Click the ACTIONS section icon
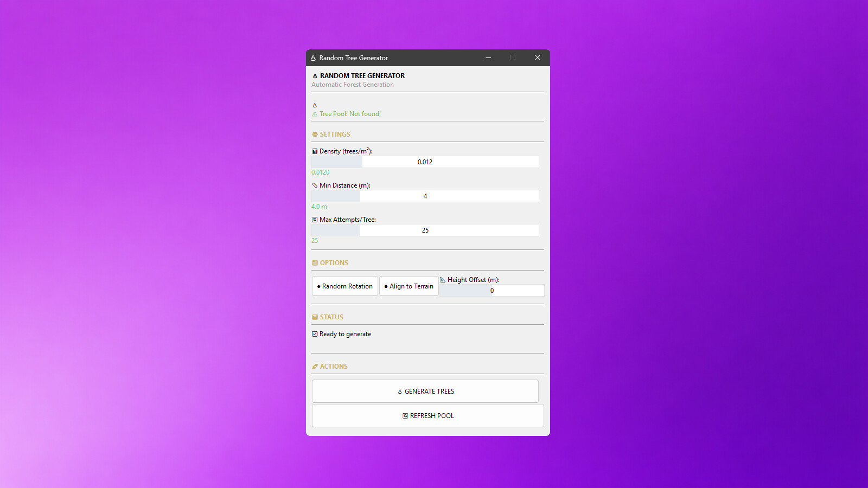 click(x=315, y=367)
